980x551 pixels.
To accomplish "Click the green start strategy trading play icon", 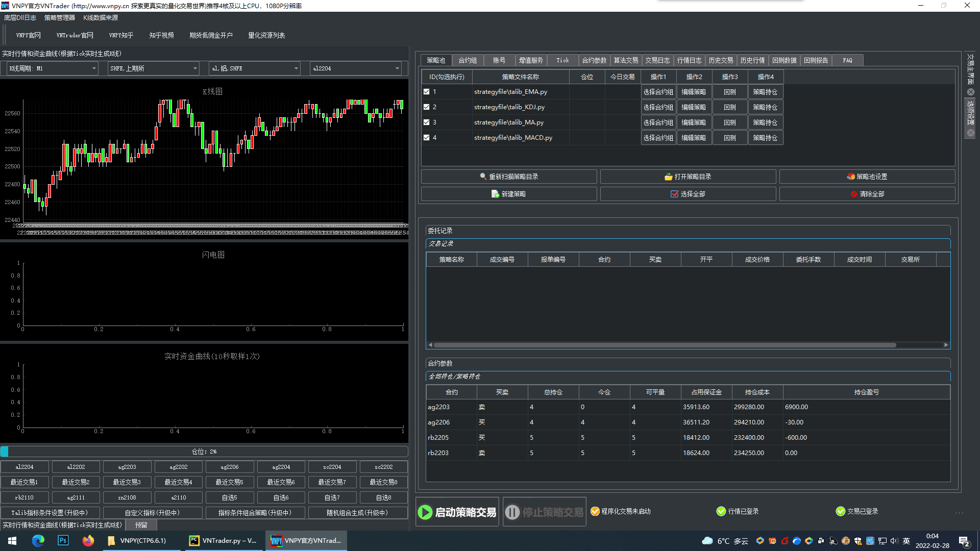I will [x=425, y=512].
